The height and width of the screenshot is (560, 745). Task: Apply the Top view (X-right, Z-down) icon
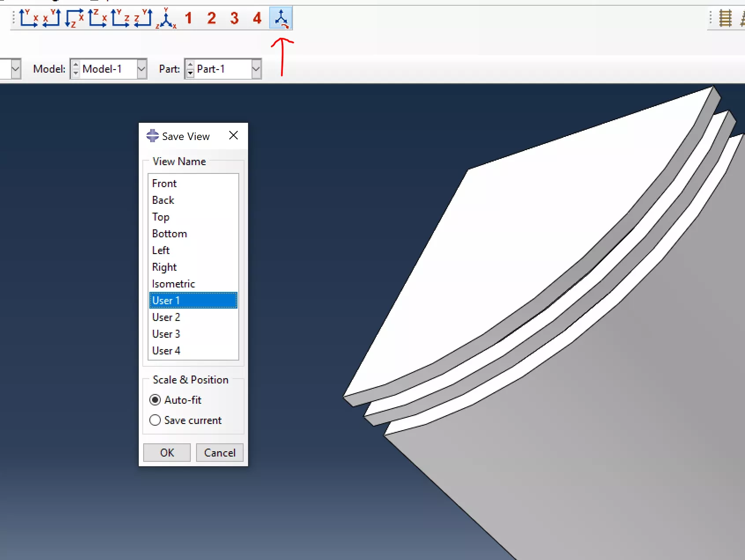(x=74, y=18)
